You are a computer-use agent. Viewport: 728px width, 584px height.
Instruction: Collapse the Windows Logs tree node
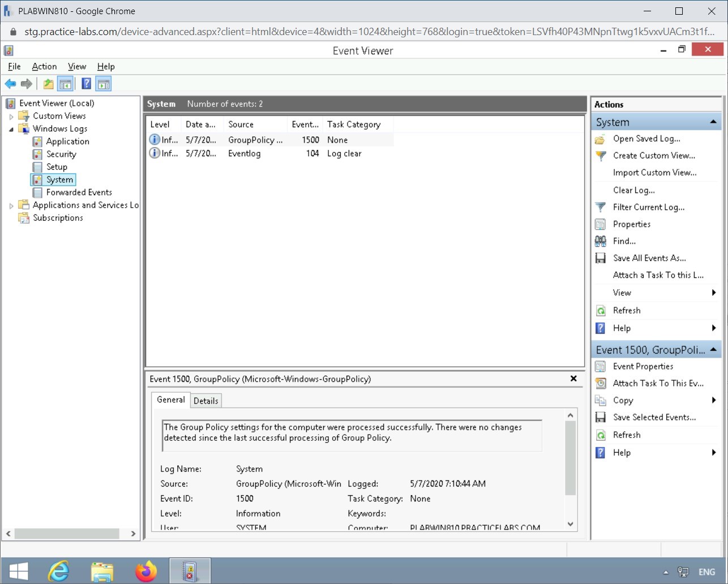pos(11,128)
